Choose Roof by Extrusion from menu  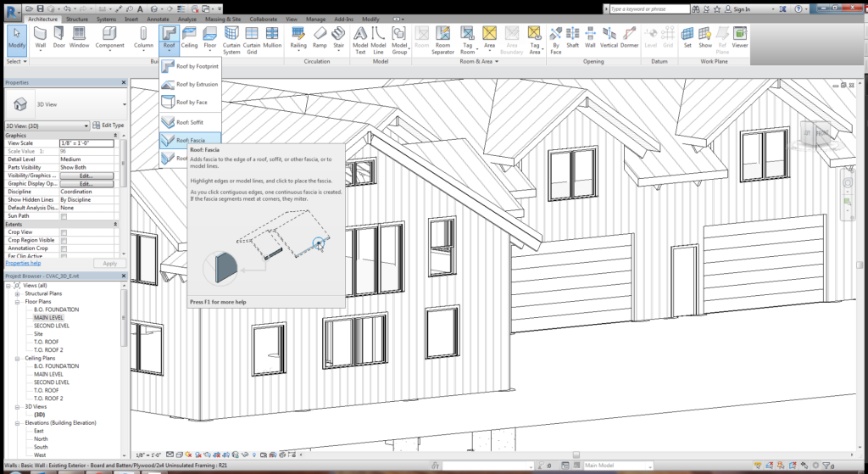click(x=191, y=85)
